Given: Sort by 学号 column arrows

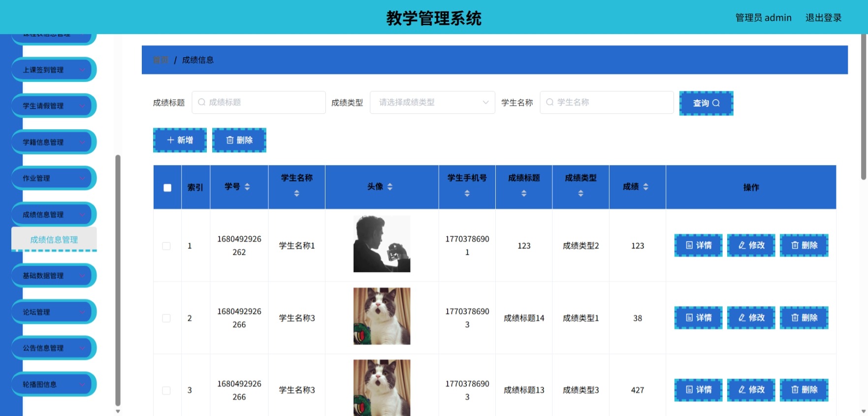Looking at the screenshot, I should (x=247, y=187).
